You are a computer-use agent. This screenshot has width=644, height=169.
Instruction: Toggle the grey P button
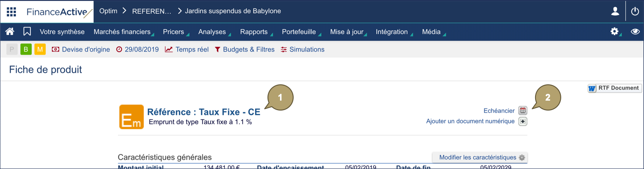point(12,49)
